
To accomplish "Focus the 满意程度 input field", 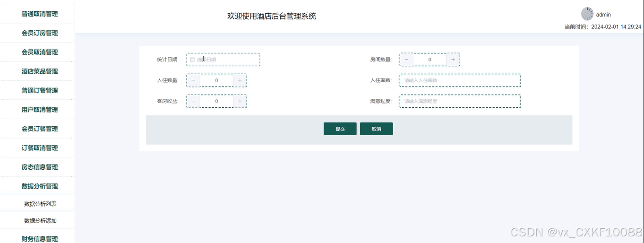I will coord(460,101).
